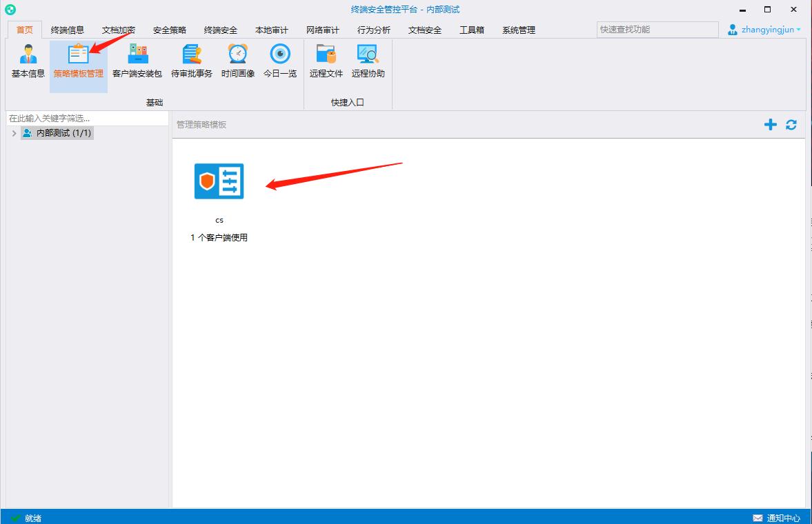Image resolution: width=812 pixels, height=524 pixels.
Task: Open 客户端安装包 management
Action: tap(136, 62)
